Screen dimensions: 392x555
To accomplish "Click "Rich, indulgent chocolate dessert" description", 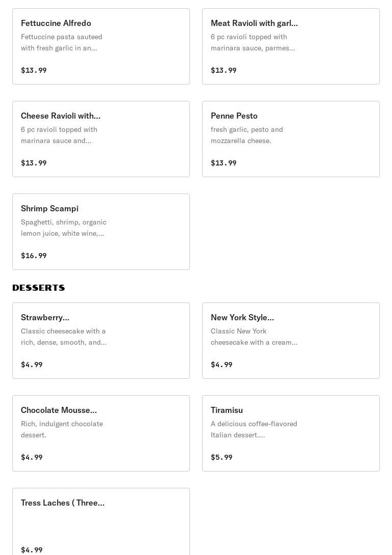I will [x=62, y=429].
